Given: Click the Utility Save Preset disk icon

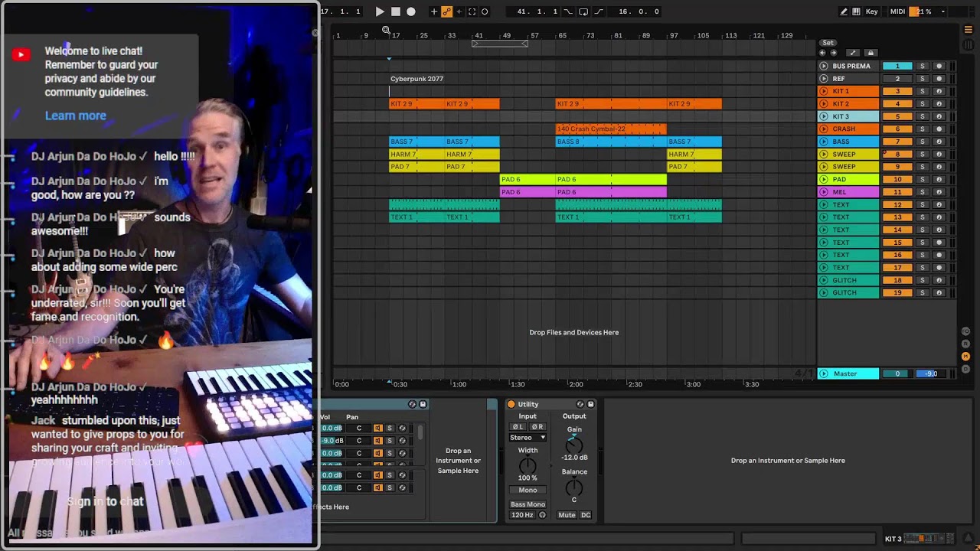Looking at the screenshot, I should (590, 404).
